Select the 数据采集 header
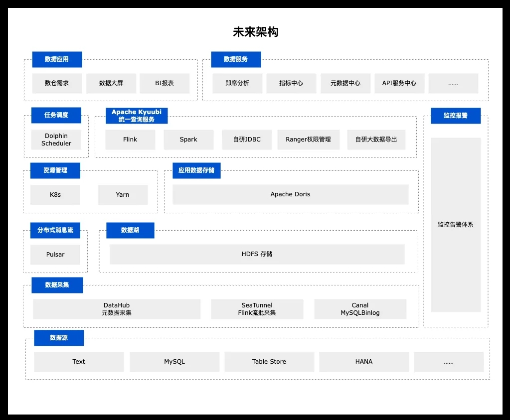The height and width of the screenshot is (420, 510). 57,285
